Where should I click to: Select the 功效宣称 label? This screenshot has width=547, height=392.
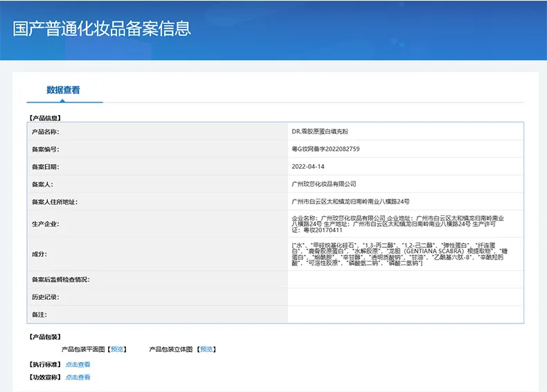pos(45,377)
